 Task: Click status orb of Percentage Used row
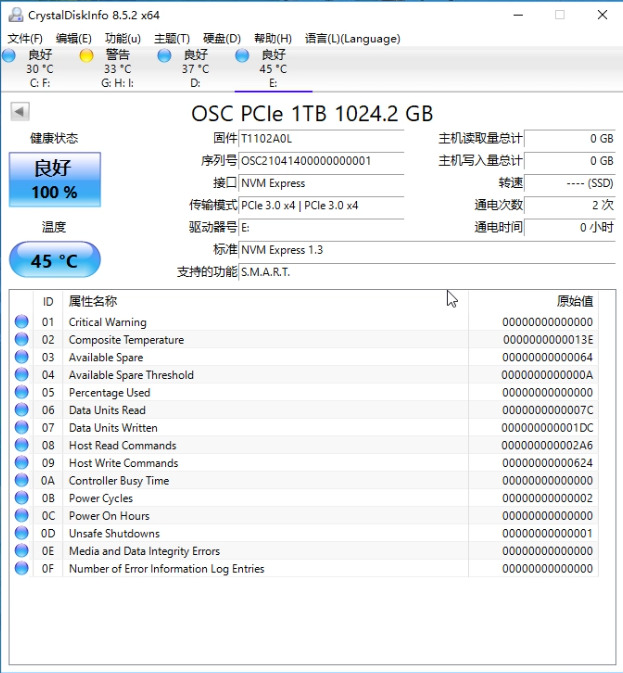pos(21,392)
